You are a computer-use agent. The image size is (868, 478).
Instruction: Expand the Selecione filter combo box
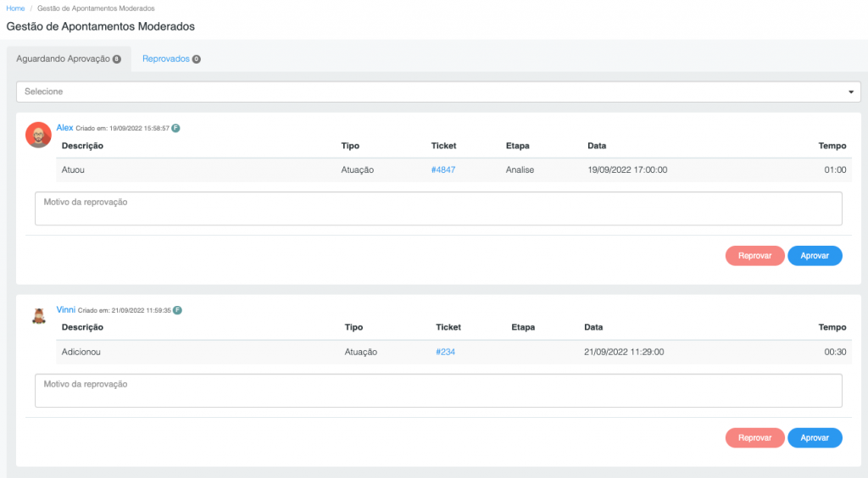438,92
